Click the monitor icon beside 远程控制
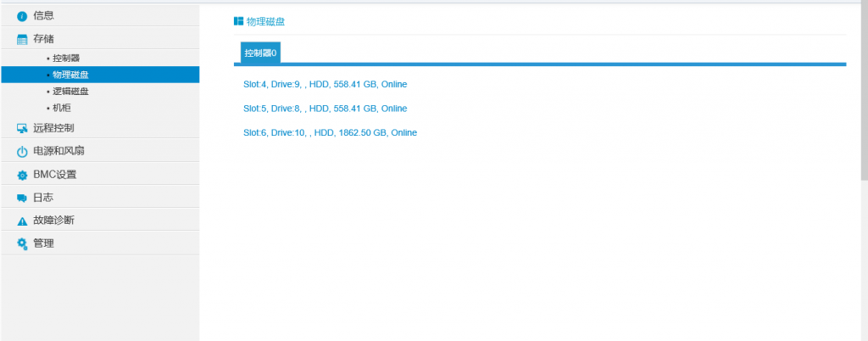 pyautogui.click(x=22, y=129)
